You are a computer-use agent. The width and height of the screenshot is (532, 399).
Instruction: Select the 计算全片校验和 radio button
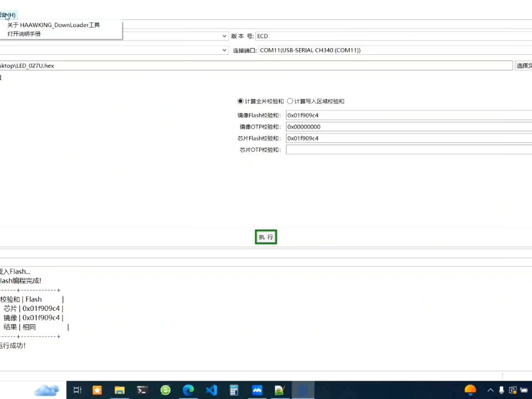(240, 101)
